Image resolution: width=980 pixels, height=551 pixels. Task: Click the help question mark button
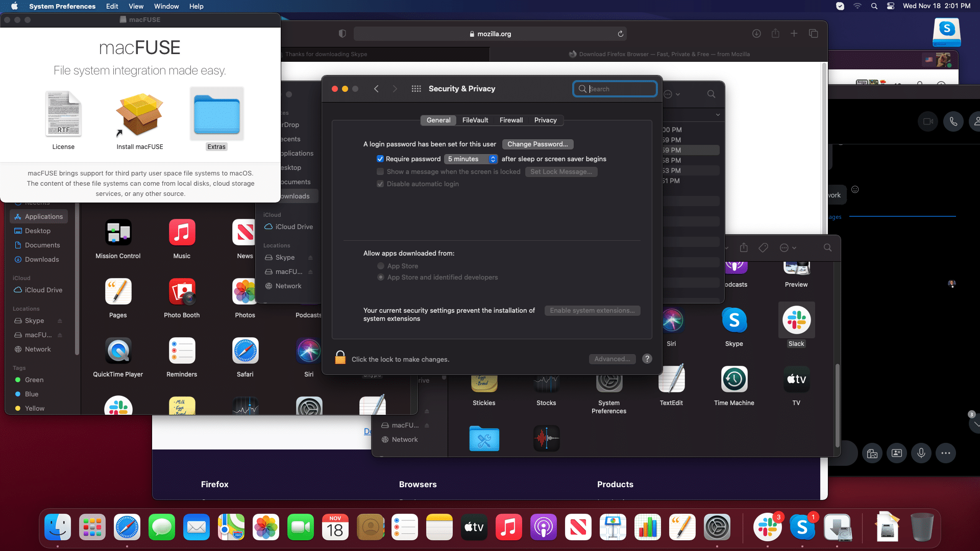click(647, 359)
